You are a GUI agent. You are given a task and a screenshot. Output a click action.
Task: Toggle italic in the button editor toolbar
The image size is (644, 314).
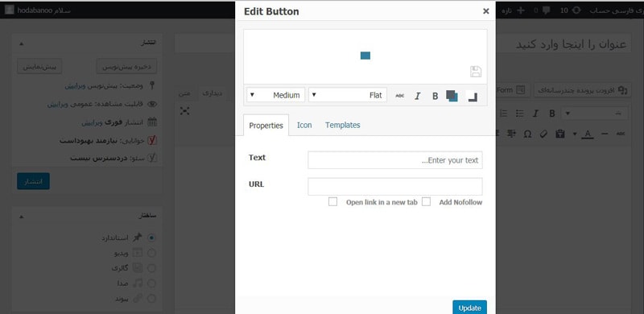[418, 96]
